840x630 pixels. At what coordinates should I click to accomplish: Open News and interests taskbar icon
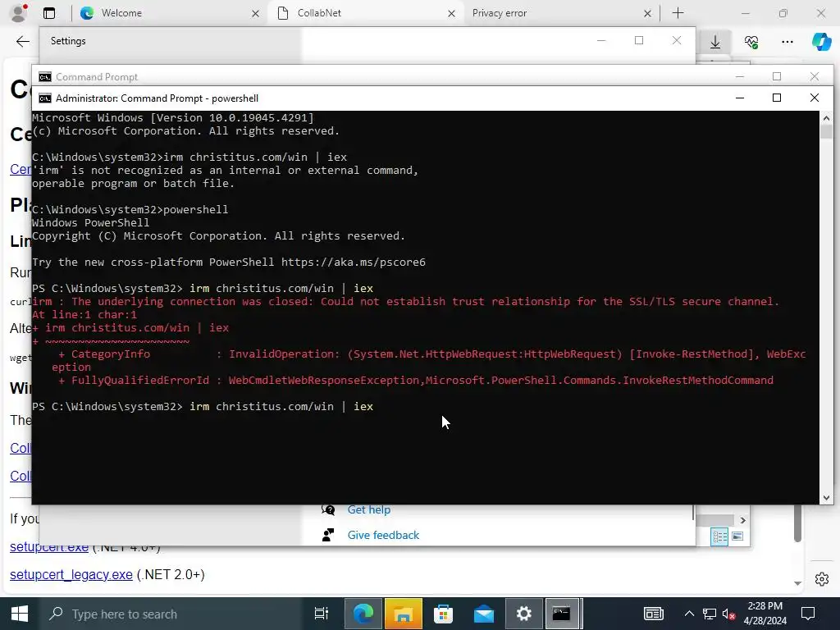tap(654, 614)
